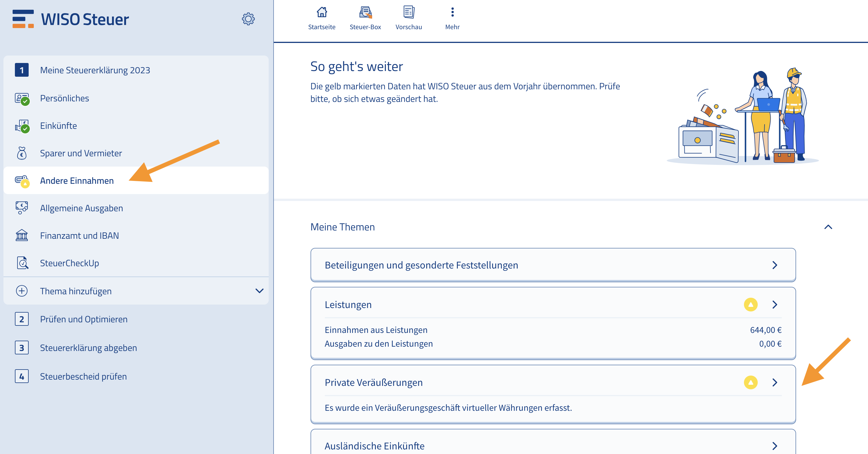
Task: Open the Ausländische Einkünfte chevron arrow
Action: pyautogui.click(x=775, y=446)
